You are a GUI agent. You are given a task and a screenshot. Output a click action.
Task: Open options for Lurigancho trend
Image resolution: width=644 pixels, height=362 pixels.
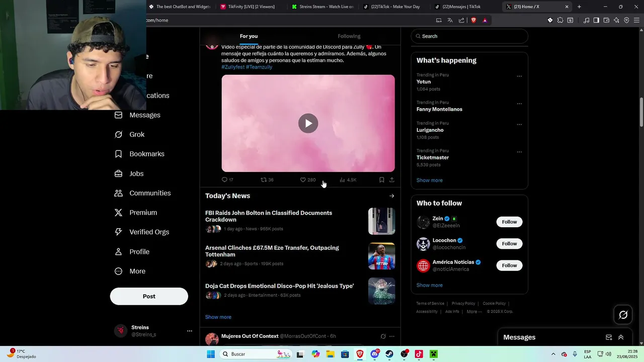click(x=519, y=125)
